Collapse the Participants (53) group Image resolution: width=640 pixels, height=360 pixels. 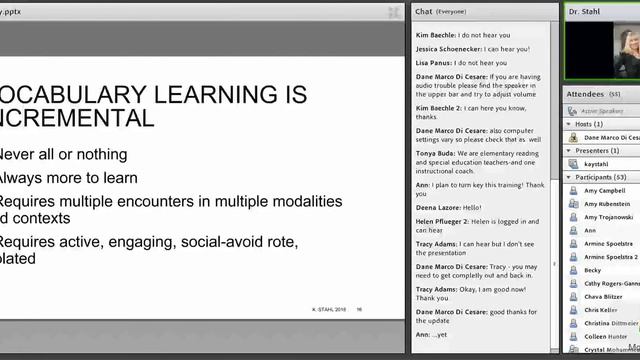click(x=569, y=177)
